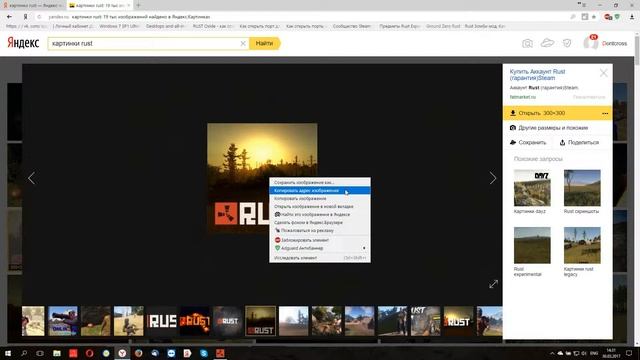640x360 pixels.
Task: Open the Rust game taskbar icon
Action: pyautogui.click(x=220, y=353)
